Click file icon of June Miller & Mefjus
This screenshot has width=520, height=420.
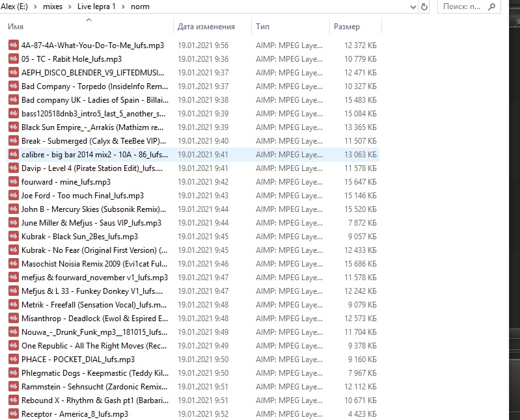pyautogui.click(x=14, y=222)
